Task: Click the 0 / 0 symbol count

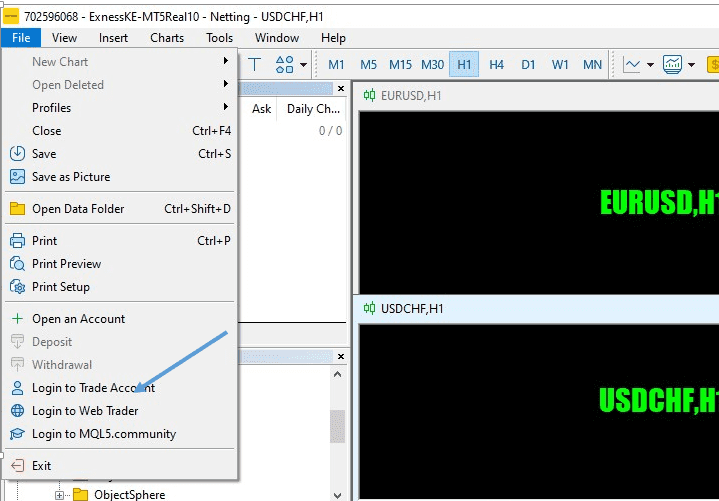Action: click(x=330, y=131)
